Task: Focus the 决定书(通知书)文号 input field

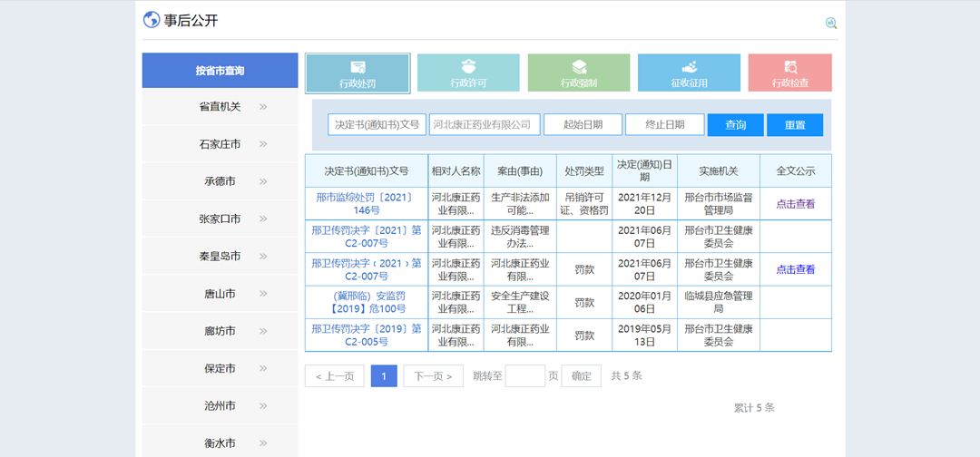Action: (x=377, y=125)
